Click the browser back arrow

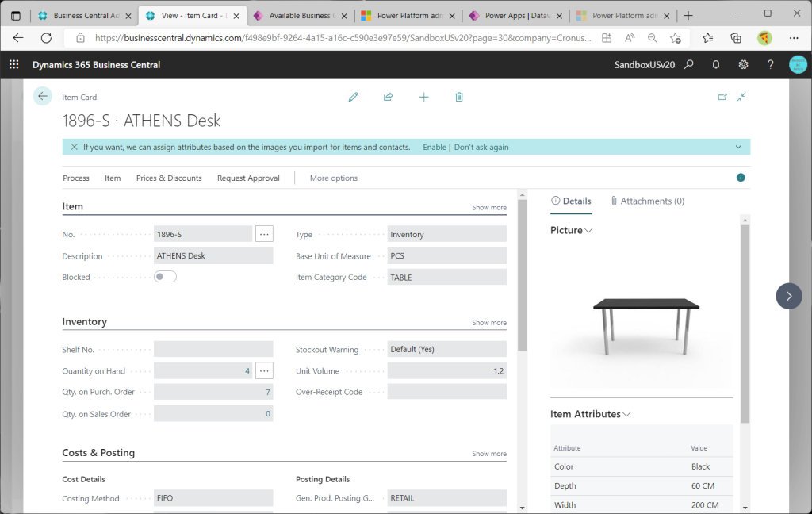(18, 38)
